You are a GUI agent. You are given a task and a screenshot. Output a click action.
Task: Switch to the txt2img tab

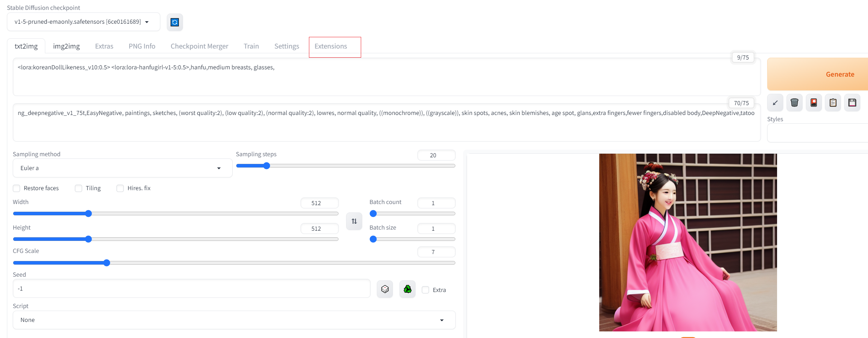coord(26,46)
